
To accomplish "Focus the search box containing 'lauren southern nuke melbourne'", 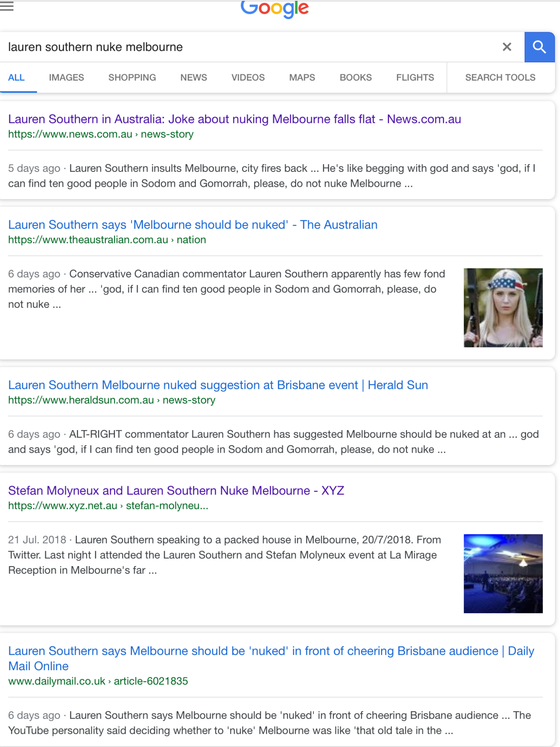I will (x=252, y=47).
